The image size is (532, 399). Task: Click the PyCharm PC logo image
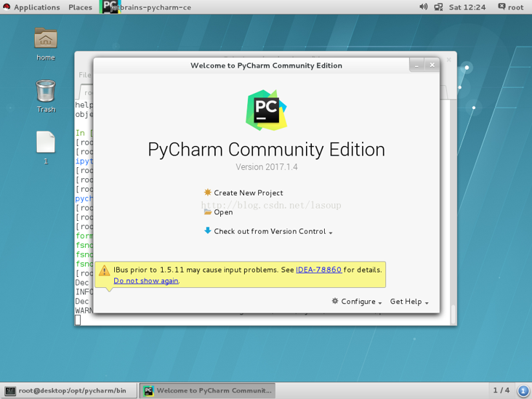266,110
